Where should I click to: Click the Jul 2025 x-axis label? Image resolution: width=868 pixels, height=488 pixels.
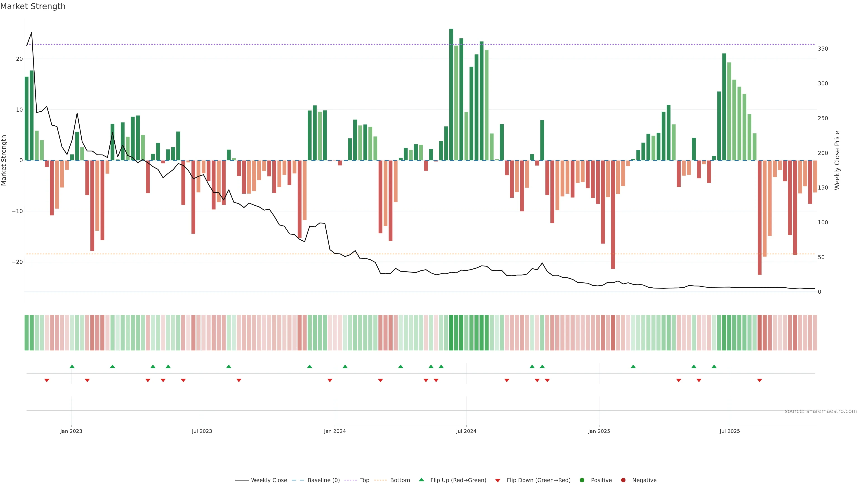pyautogui.click(x=729, y=431)
